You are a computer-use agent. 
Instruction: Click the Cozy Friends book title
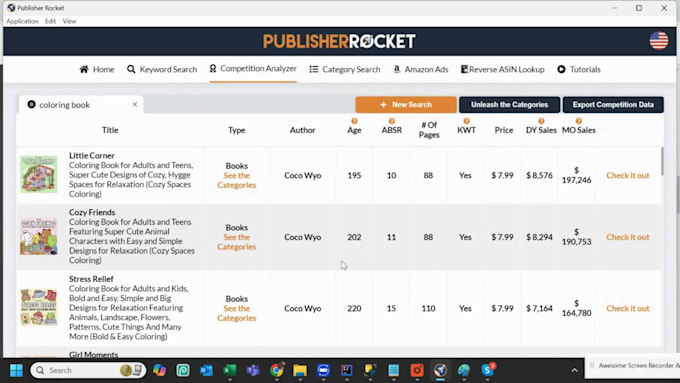[x=92, y=212]
